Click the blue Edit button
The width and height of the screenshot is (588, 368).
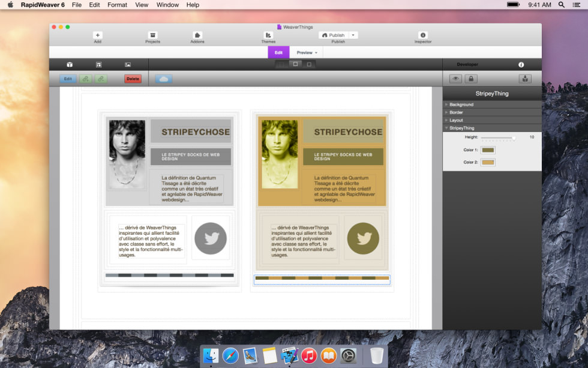coord(68,79)
